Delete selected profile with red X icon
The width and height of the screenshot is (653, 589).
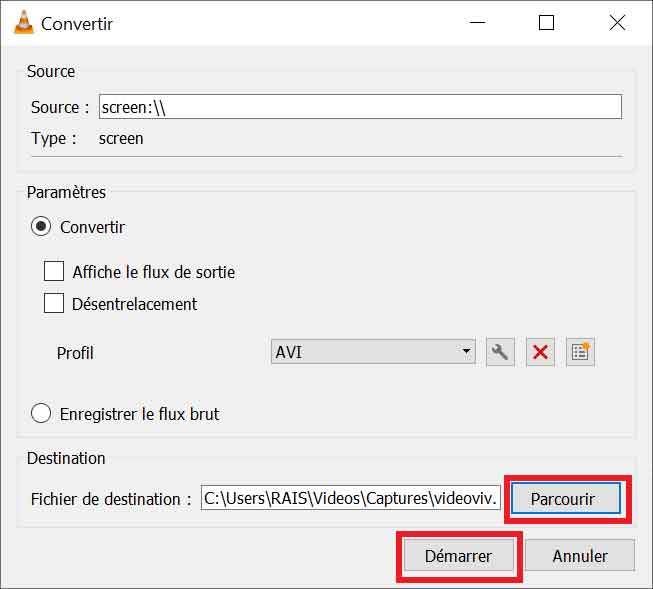click(x=540, y=352)
